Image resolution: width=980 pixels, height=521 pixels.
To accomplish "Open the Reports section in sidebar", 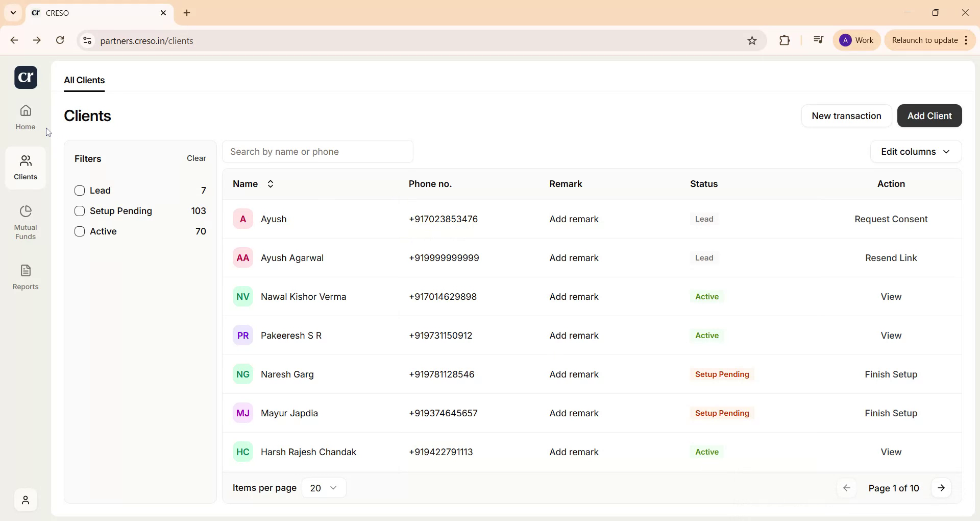I will click(25, 277).
